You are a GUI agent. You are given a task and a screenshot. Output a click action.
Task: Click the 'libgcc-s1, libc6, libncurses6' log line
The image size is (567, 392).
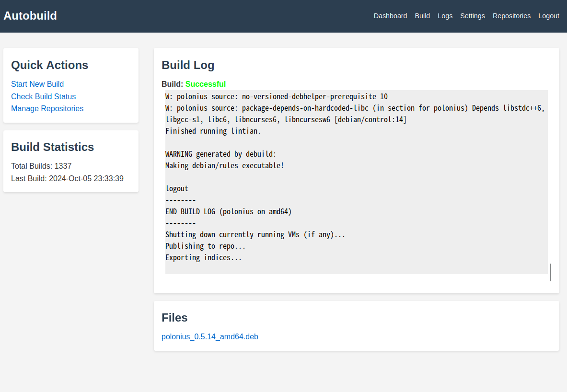tap(286, 120)
